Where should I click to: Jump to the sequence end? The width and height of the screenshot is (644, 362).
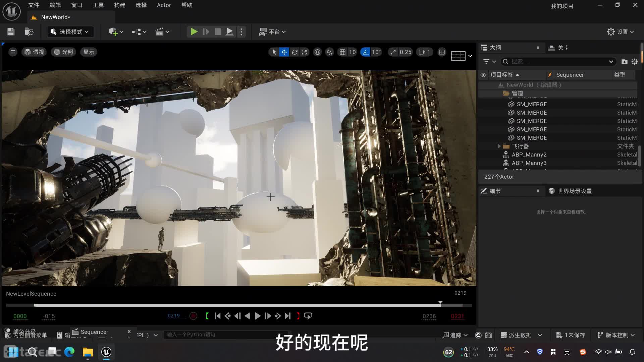(x=288, y=316)
